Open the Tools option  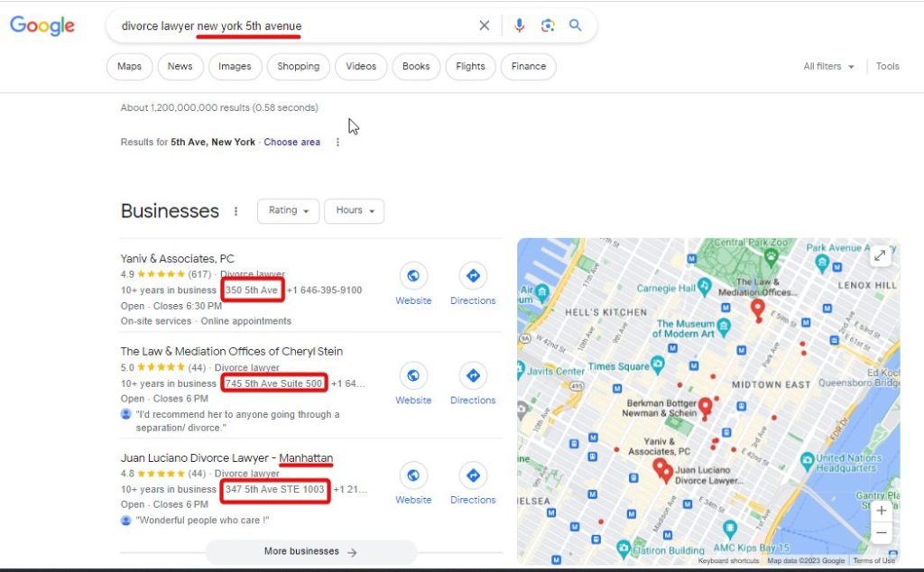(x=888, y=67)
